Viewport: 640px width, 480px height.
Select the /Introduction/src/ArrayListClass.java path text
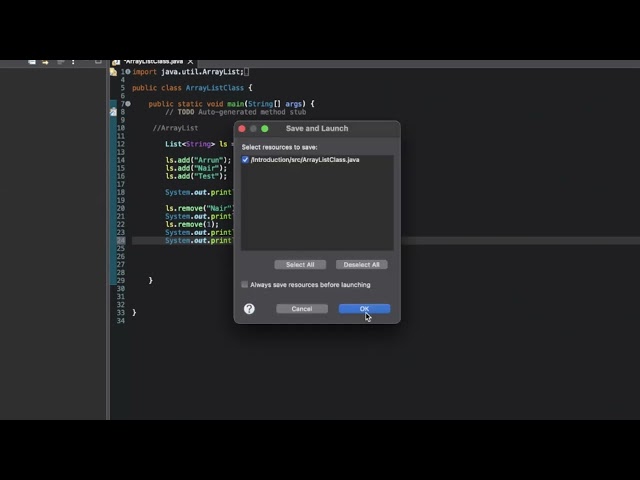(x=305, y=160)
